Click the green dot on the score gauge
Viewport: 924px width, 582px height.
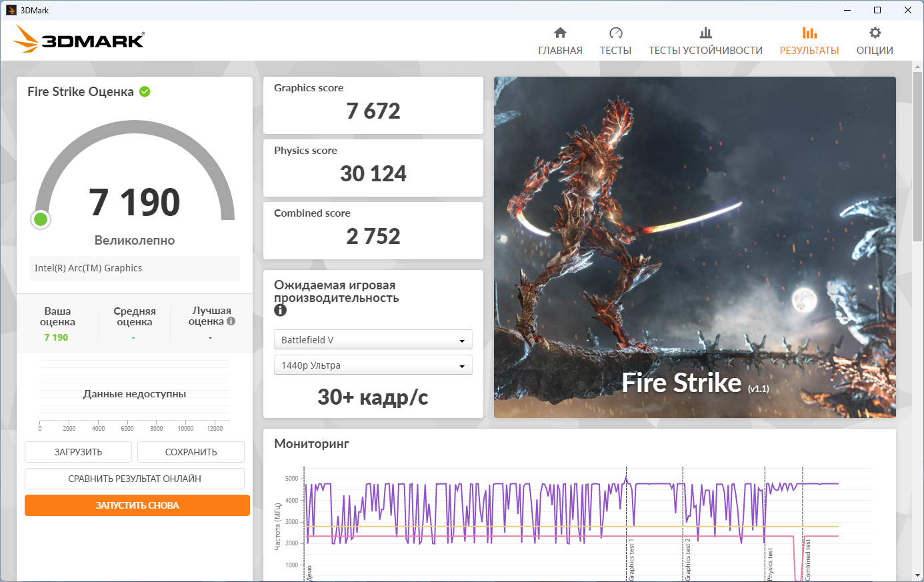coord(41,219)
